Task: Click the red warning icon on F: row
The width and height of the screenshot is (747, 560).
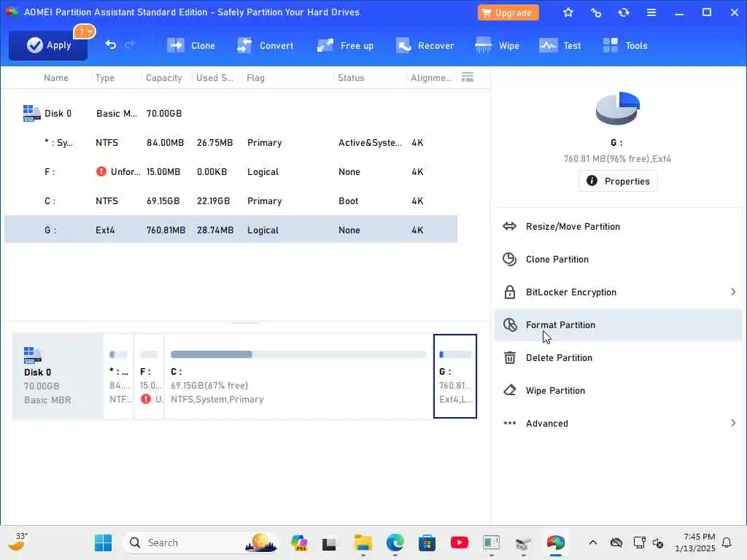Action: click(x=101, y=171)
